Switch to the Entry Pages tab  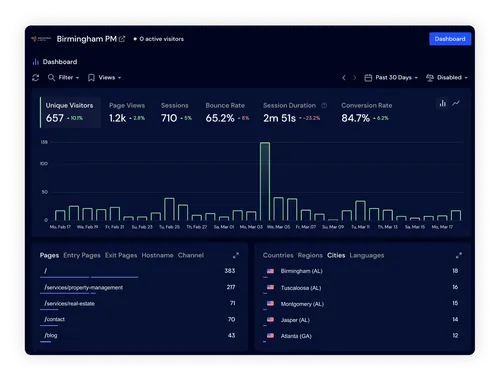point(82,255)
